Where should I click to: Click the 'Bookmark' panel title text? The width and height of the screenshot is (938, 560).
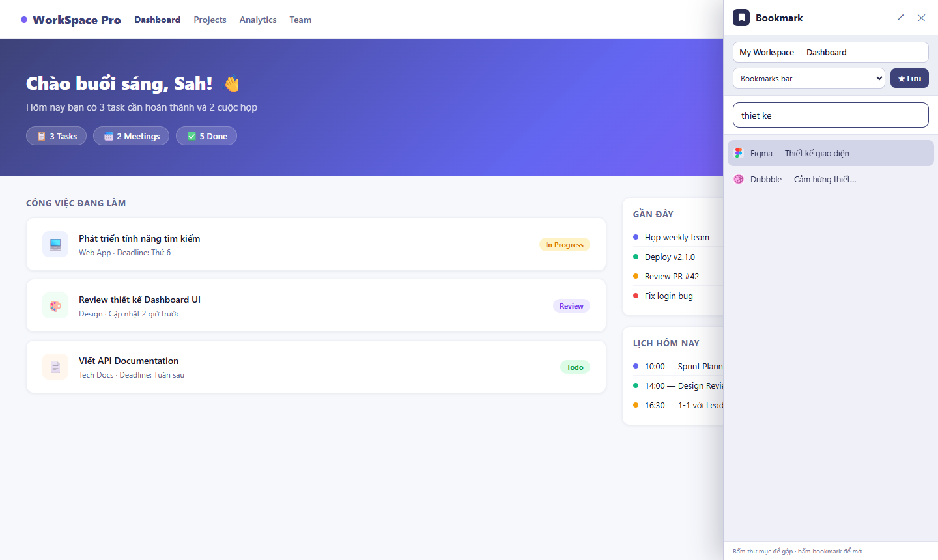(x=779, y=18)
